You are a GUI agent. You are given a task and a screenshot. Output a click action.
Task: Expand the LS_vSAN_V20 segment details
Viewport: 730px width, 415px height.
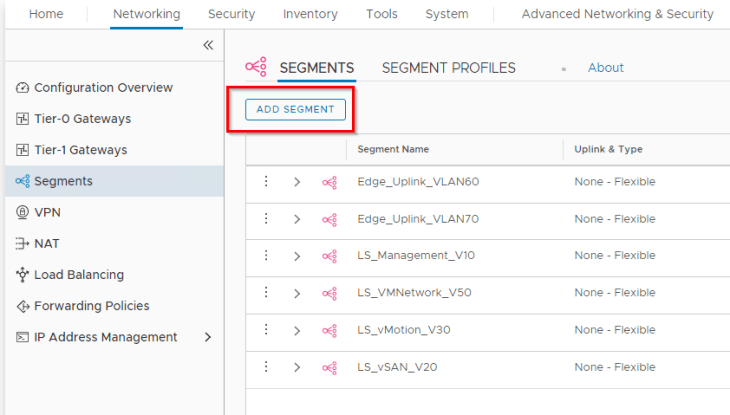click(x=297, y=367)
